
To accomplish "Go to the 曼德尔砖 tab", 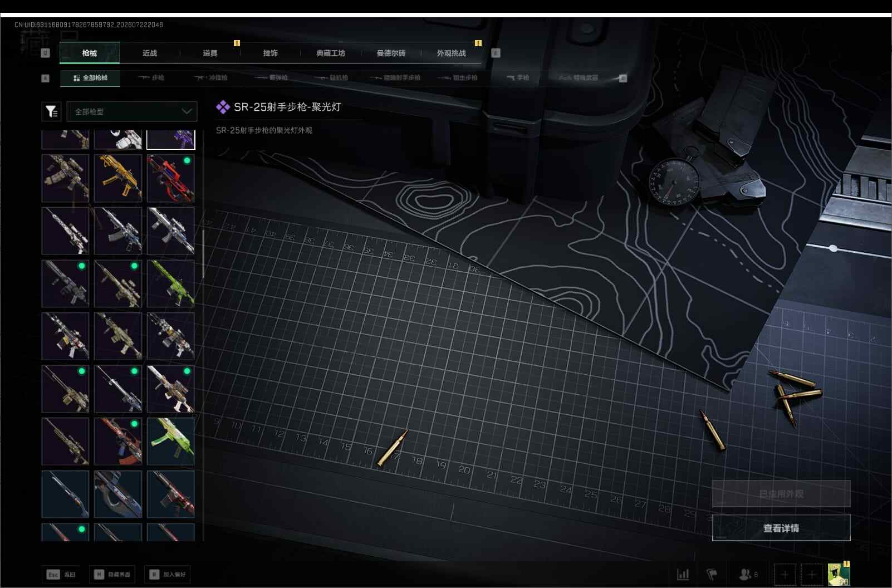I will tap(391, 53).
